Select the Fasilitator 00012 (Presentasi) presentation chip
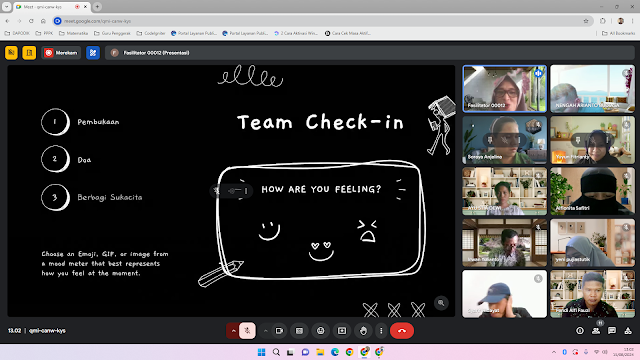 [150, 53]
